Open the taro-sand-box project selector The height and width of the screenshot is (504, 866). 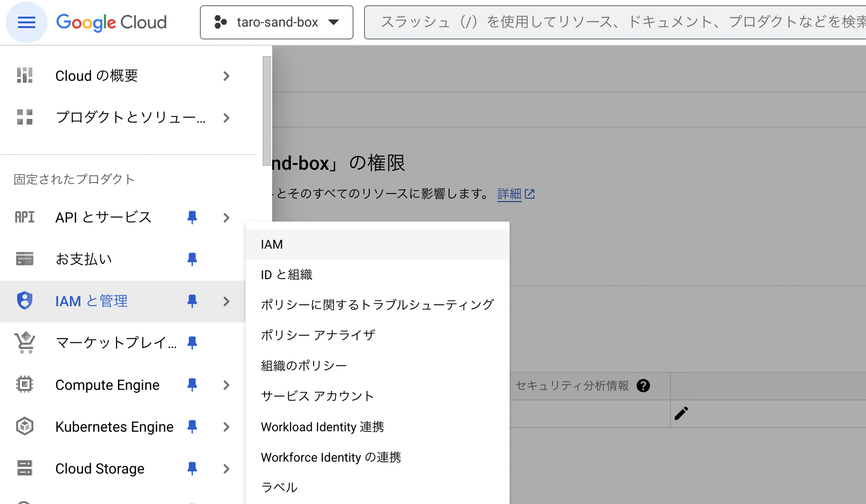(276, 22)
